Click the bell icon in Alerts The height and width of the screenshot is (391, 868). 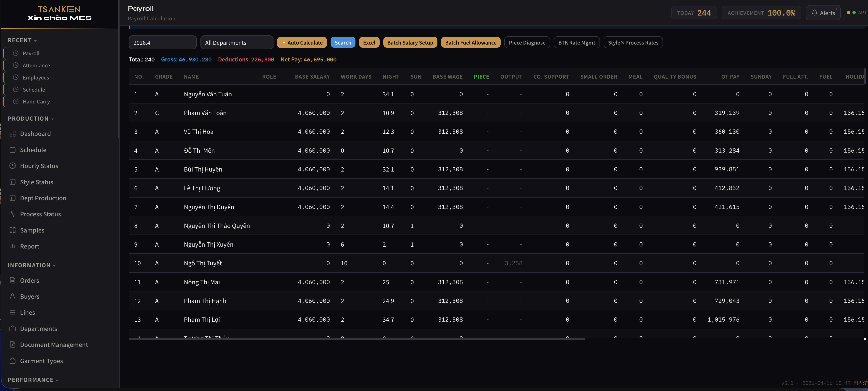tap(814, 13)
